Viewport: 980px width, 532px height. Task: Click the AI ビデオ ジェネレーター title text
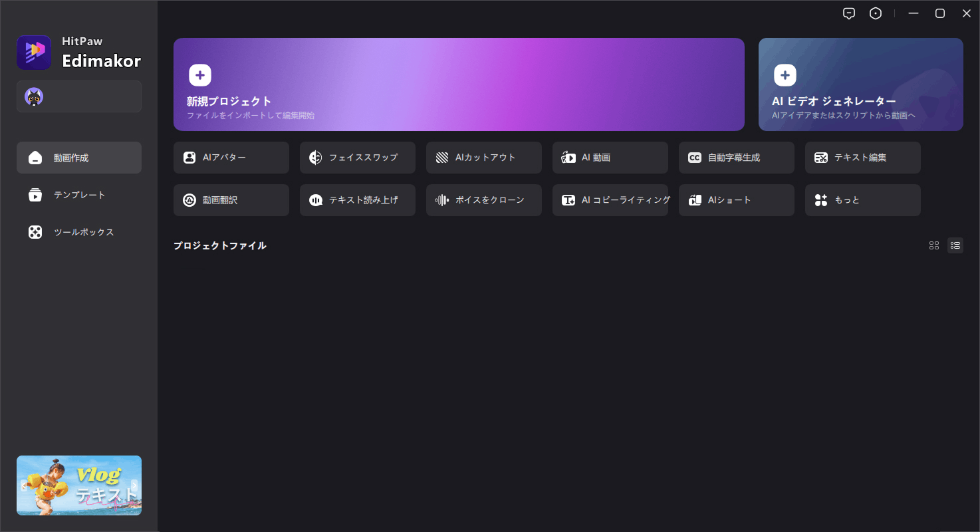click(x=834, y=101)
